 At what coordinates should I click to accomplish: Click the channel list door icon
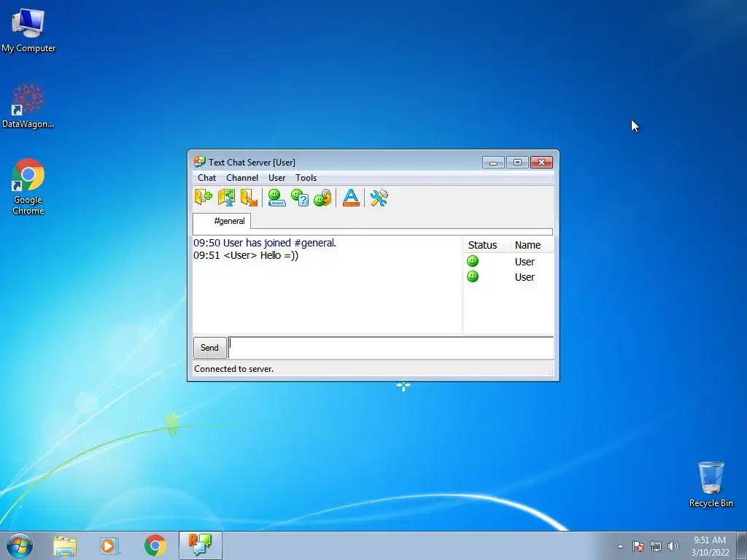click(x=226, y=197)
